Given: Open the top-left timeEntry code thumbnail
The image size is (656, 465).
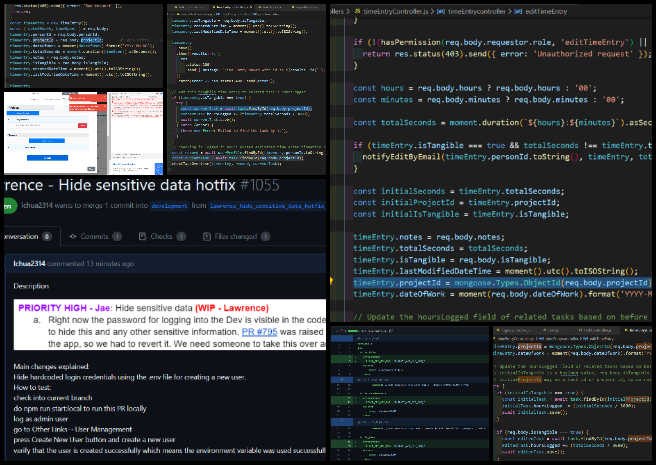Looking at the screenshot, I should pos(83,46).
